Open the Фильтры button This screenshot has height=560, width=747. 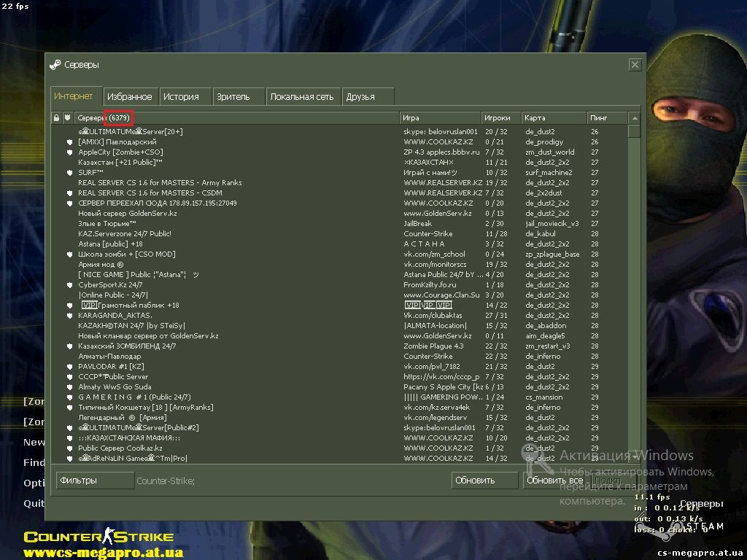[x=95, y=481]
